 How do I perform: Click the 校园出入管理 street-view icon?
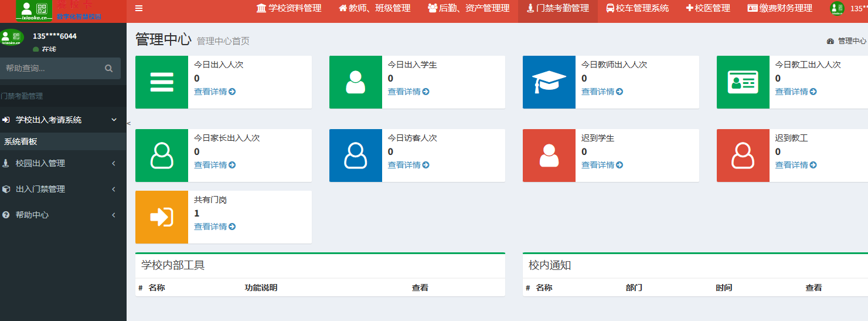click(6, 163)
